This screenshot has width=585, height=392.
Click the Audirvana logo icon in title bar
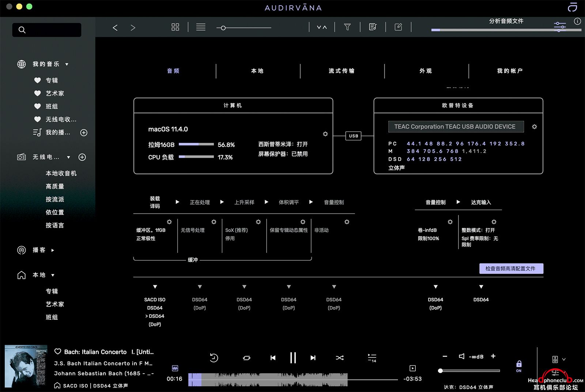click(x=572, y=7)
